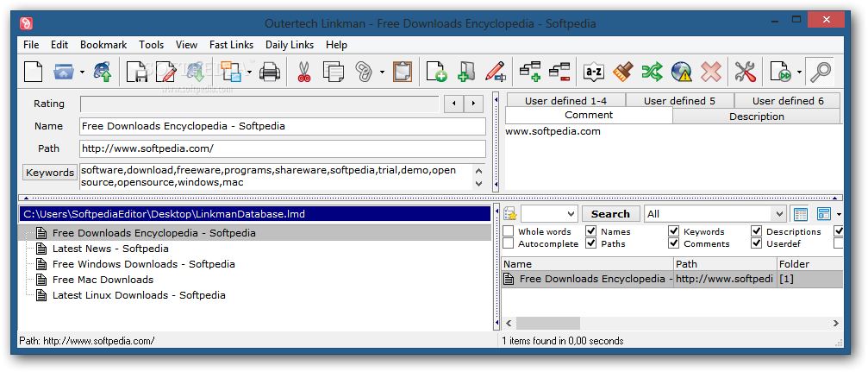Click the orange and blue windows icon
This screenshot has height=372, width=868.
[230, 72]
